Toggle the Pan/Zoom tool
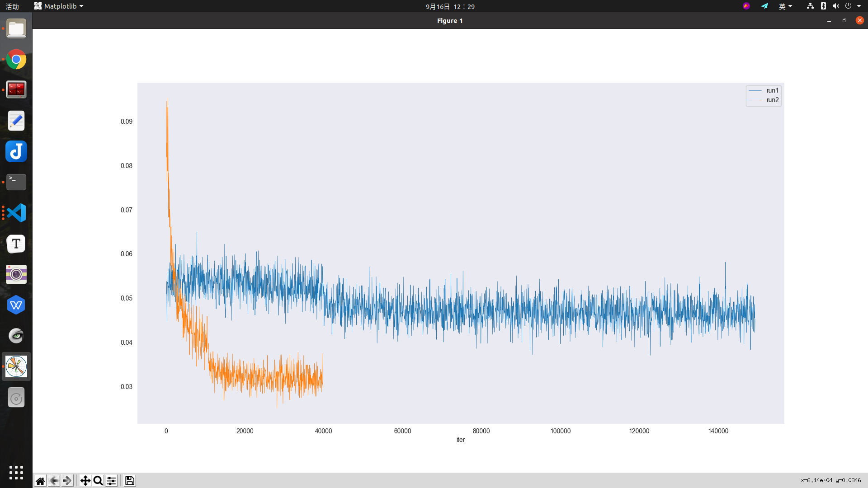The height and width of the screenshot is (488, 868). click(85, 480)
